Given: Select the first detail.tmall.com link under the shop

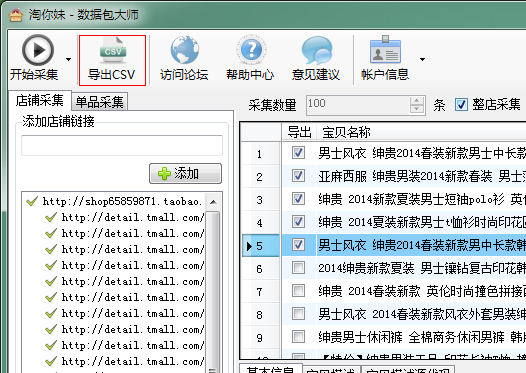Looking at the screenshot, I should point(133,217).
